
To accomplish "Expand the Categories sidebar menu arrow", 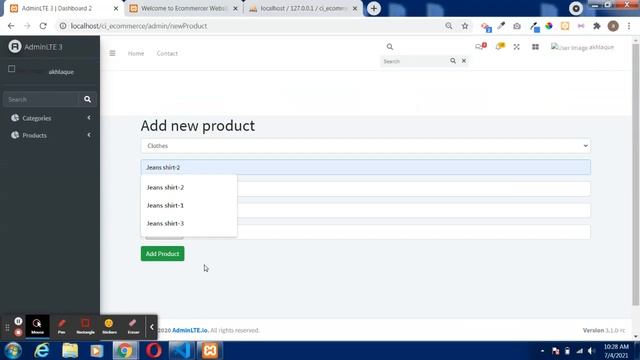I will [x=89, y=118].
